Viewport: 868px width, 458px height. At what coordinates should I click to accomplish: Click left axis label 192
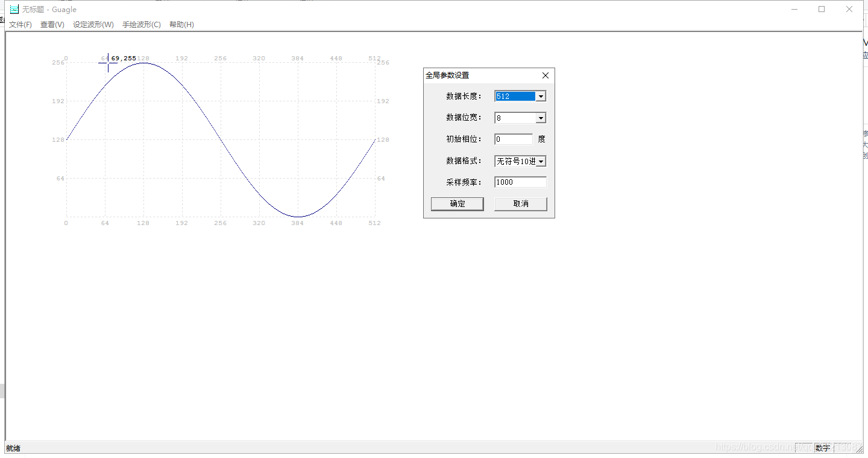[x=58, y=101]
